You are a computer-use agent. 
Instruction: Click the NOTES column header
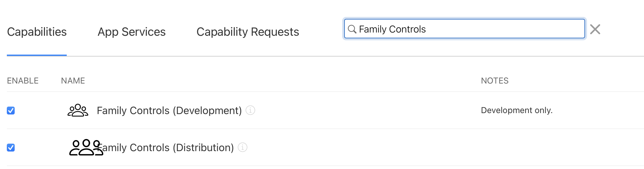point(495,81)
